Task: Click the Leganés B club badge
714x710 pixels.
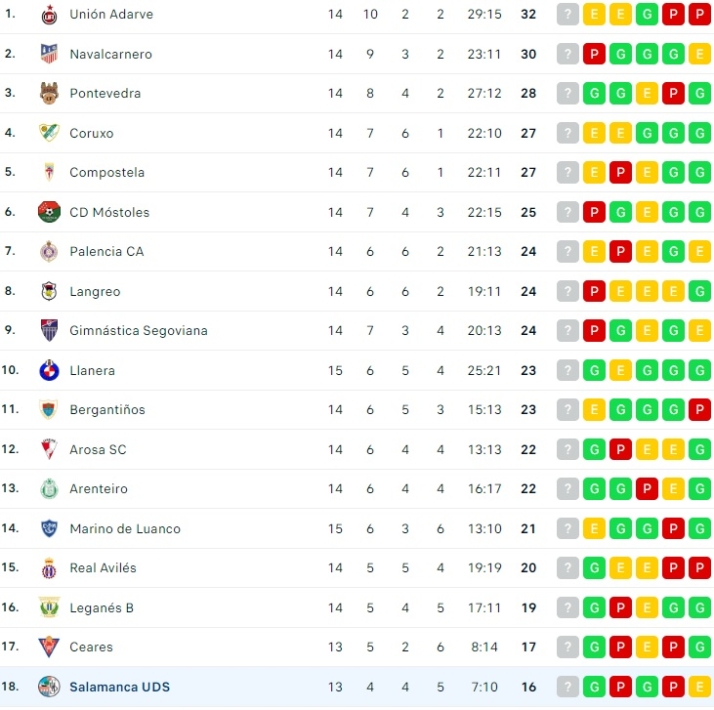Action: (x=49, y=607)
